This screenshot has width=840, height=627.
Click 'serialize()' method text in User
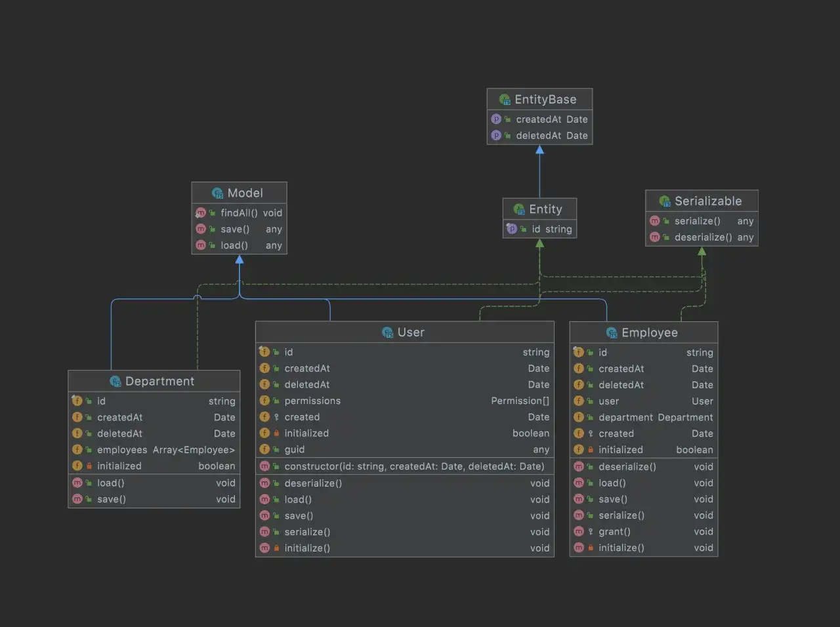[x=307, y=532]
